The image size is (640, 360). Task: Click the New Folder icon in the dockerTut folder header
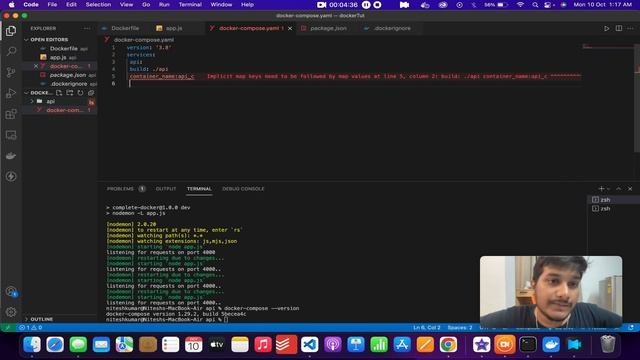click(70, 93)
